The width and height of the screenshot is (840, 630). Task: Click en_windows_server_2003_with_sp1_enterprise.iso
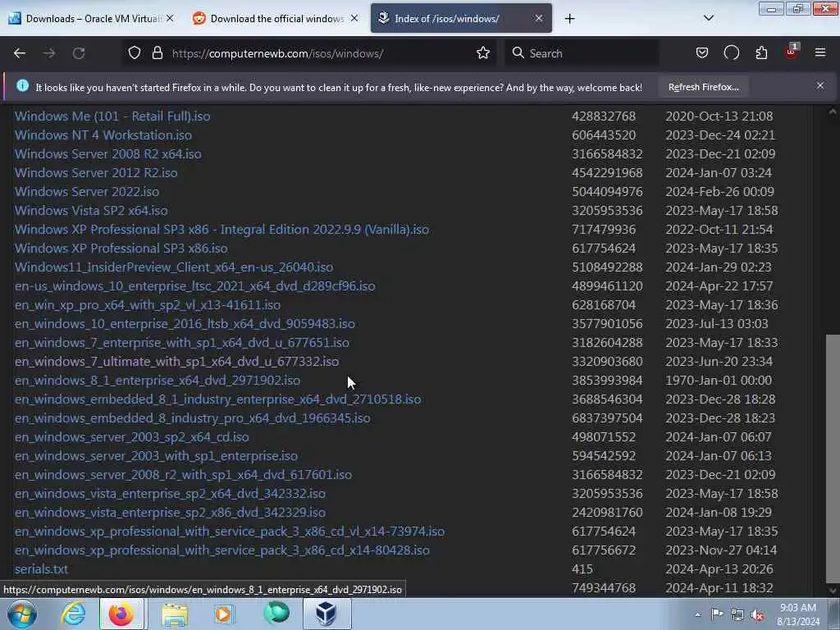coord(156,456)
